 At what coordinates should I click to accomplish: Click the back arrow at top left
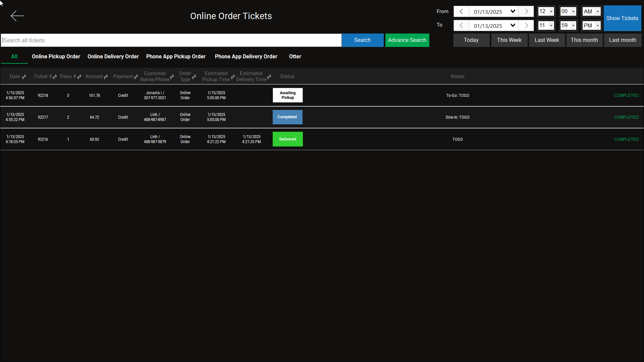(x=17, y=16)
